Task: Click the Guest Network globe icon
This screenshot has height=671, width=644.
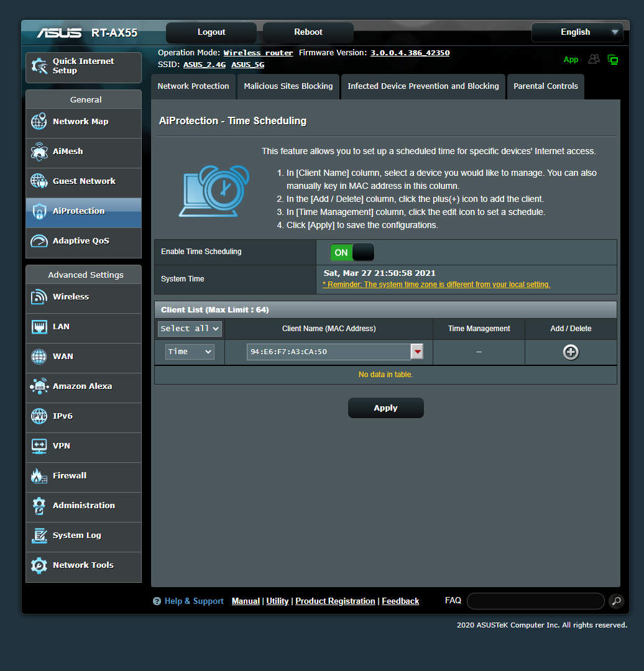Action: pyautogui.click(x=39, y=181)
